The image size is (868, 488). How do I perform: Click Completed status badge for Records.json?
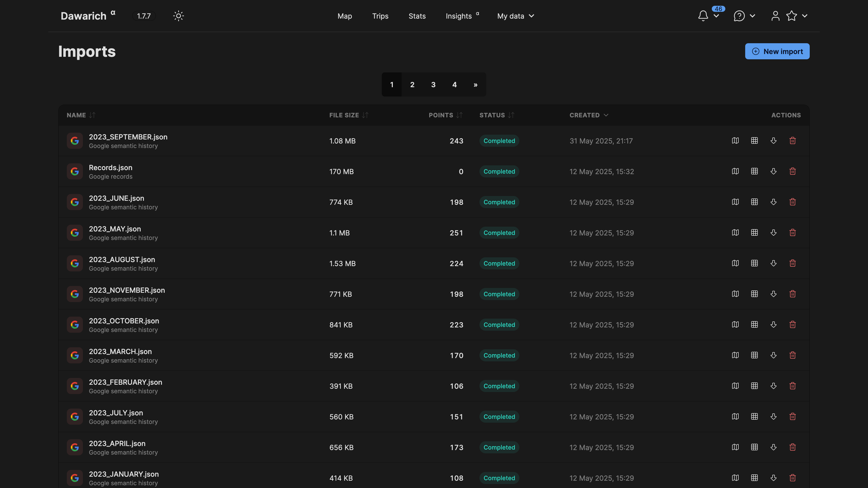click(499, 171)
